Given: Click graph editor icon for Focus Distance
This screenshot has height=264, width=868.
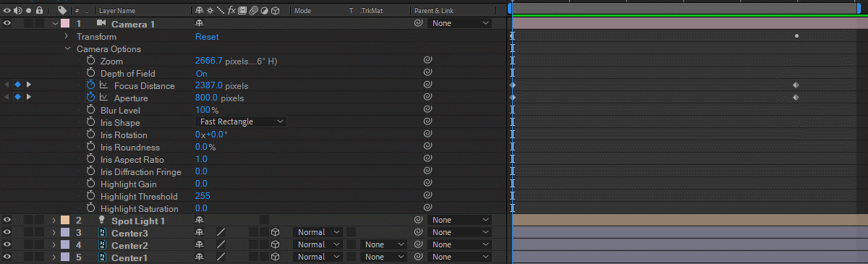Looking at the screenshot, I should click(x=103, y=85).
